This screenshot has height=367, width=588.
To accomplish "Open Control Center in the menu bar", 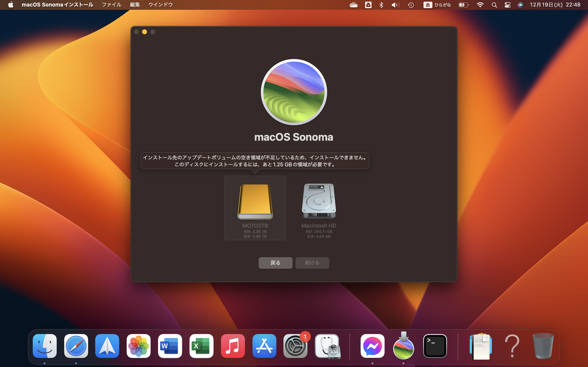I will 507,5.
